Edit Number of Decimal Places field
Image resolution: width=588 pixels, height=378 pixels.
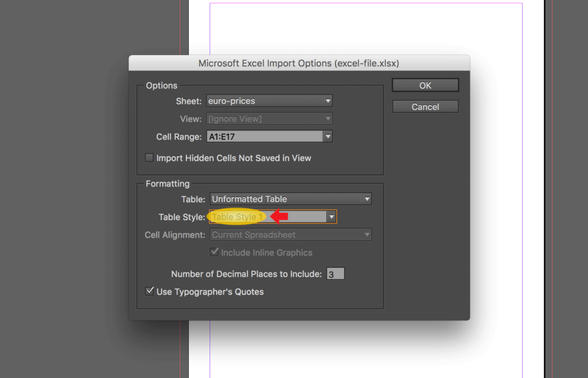[x=335, y=274]
